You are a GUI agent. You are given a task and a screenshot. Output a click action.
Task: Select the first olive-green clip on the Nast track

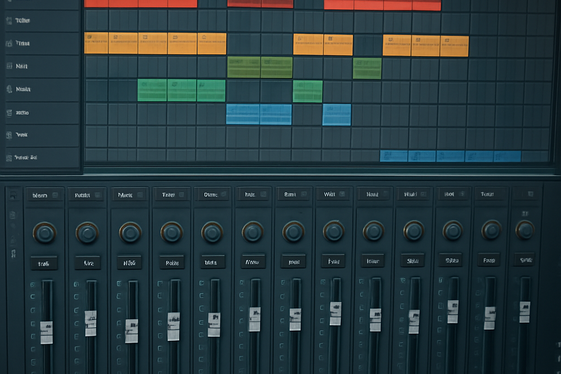tap(244, 67)
